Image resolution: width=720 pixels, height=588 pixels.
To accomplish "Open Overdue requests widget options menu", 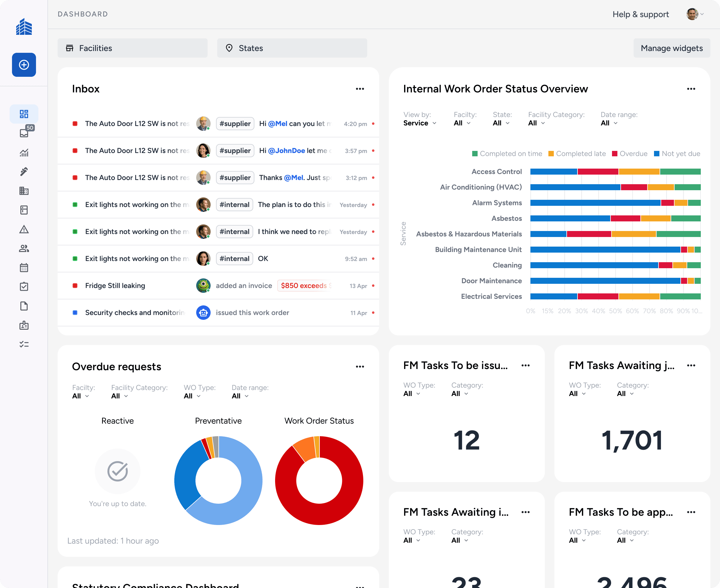I will pyautogui.click(x=360, y=367).
